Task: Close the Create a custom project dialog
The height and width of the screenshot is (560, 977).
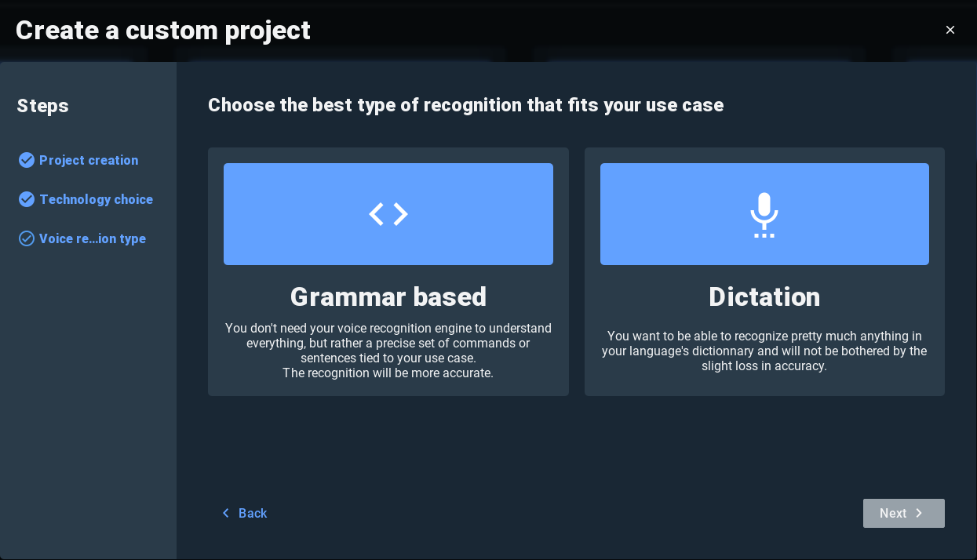Action: coord(950,30)
